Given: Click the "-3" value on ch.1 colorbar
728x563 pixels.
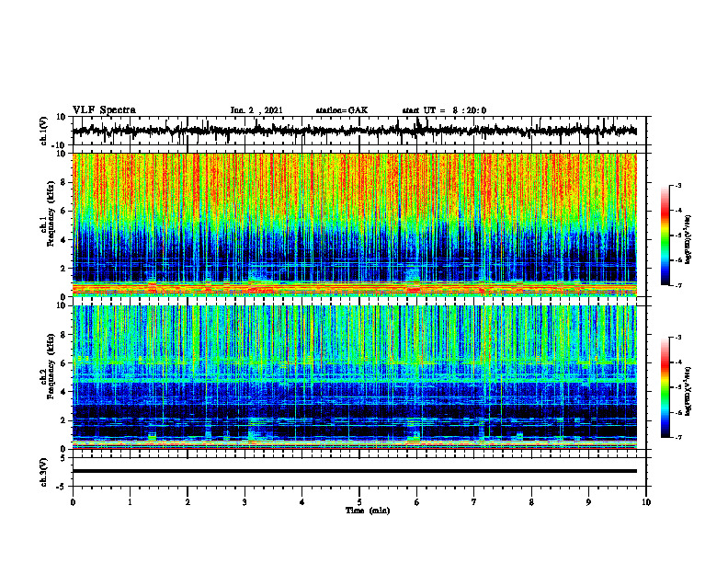Looking at the screenshot, I should [678, 185].
